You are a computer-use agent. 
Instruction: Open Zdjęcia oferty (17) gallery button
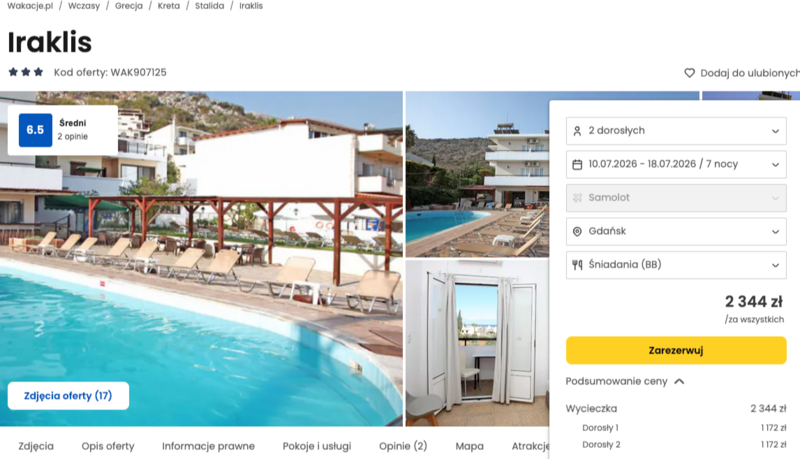(x=68, y=396)
